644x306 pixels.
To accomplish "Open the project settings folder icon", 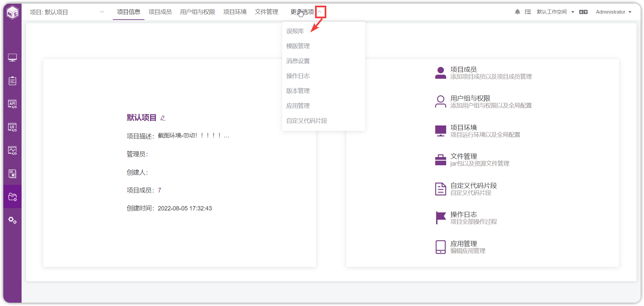I will (x=12, y=197).
